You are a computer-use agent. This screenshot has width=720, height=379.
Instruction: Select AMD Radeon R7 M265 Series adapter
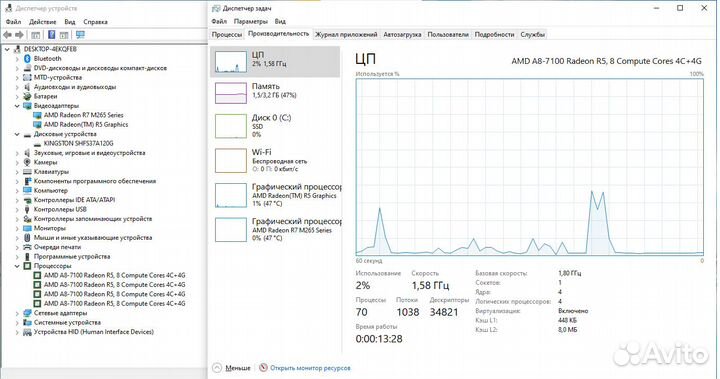tap(84, 115)
